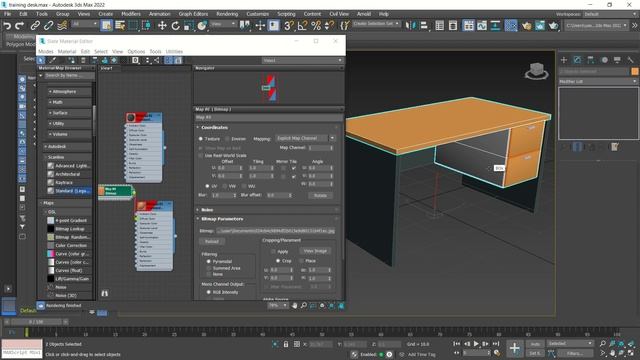Activate the Select Object tool
Image resolution: width=640 pixels, height=360 pixels.
click(x=106, y=26)
